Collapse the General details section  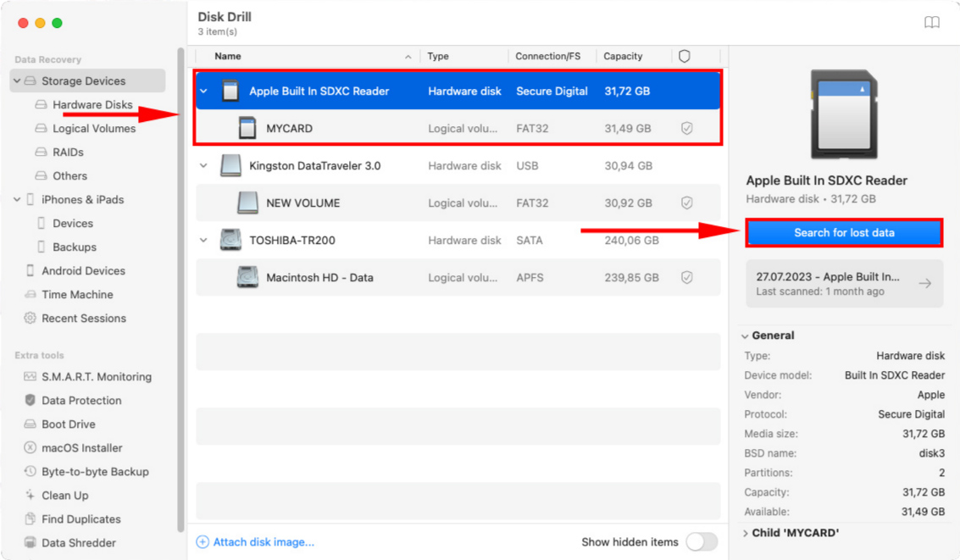(745, 336)
